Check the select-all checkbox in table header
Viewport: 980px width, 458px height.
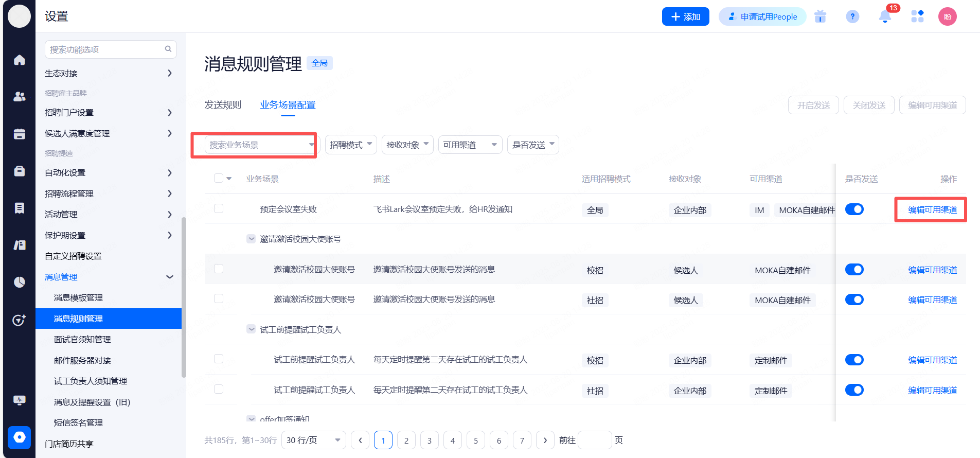[219, 178]
